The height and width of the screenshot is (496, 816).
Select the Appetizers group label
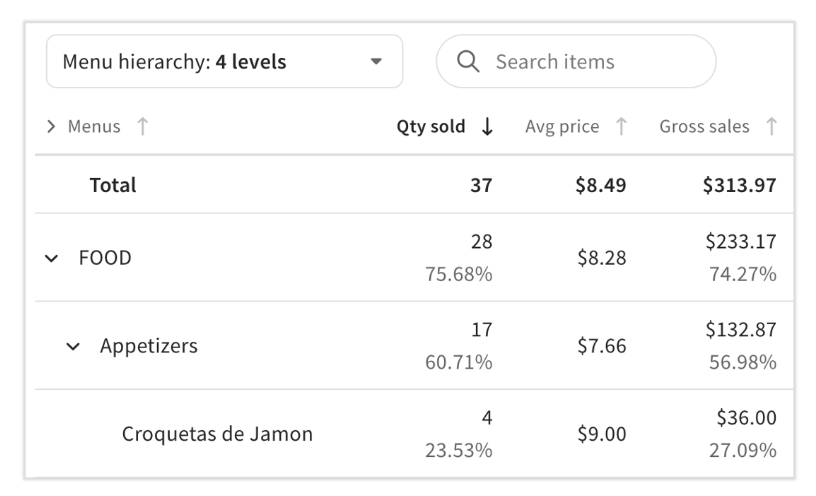pos(149,346)
